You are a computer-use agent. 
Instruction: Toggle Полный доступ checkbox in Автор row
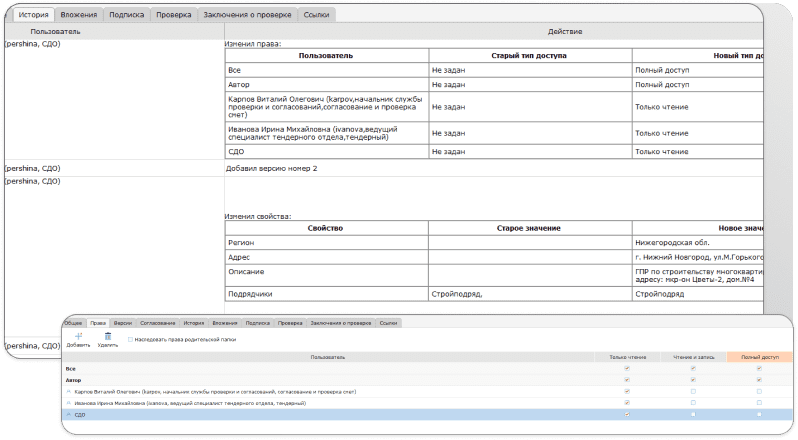pos(759,380)
